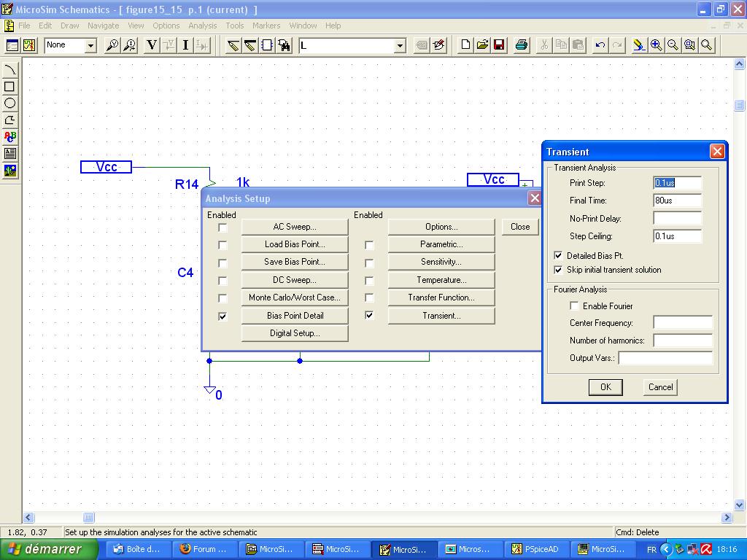Click the Edit Symbol toolbar icon

(x=438, y=45)
